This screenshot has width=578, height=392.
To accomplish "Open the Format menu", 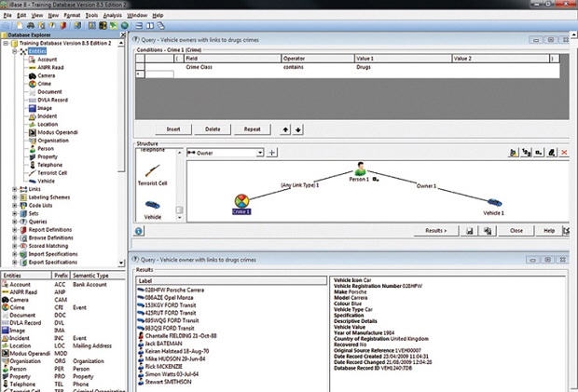I will 72,16.
